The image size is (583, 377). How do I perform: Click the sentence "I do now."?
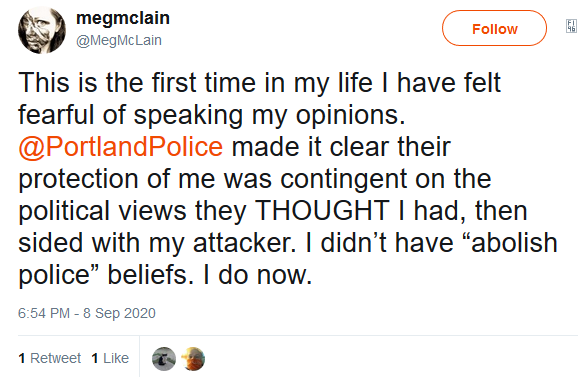click(257, 275)
